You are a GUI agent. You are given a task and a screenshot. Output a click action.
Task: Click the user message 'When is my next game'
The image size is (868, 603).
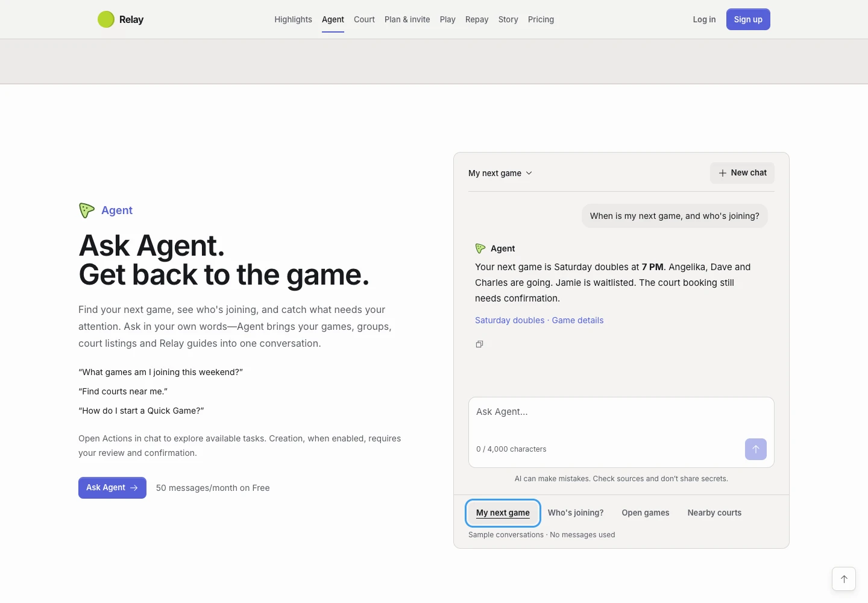(675, 216)
